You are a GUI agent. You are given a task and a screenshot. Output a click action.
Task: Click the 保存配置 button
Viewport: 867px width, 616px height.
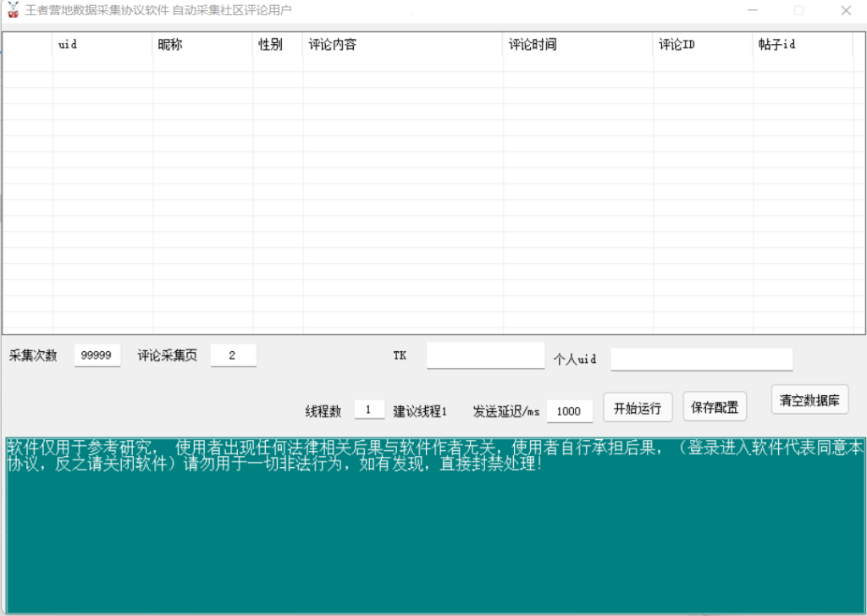point(715,407)
